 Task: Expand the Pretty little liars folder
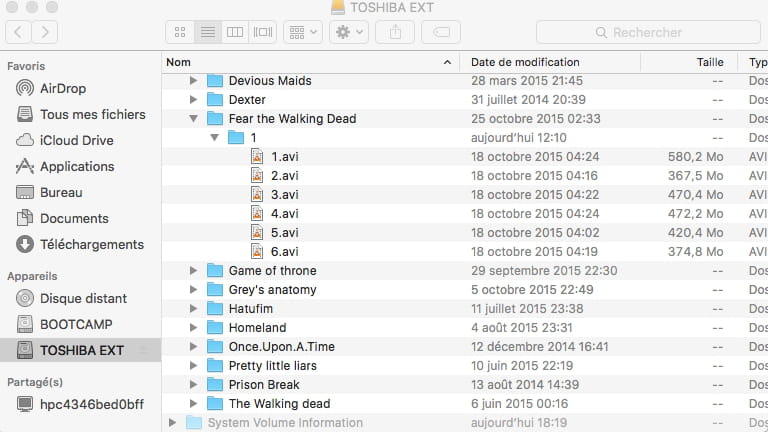pyautogui.click(x=193, y=365)
